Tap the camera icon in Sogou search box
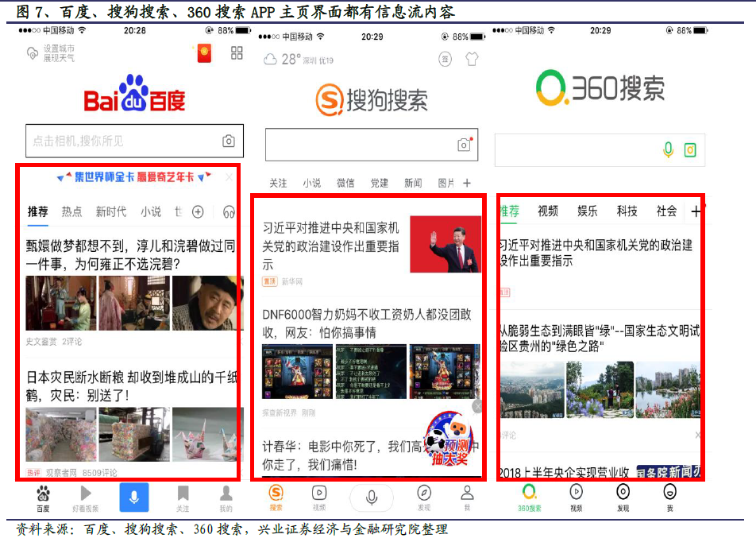Screen dimensions: 756x542 (x=465, y=145)
